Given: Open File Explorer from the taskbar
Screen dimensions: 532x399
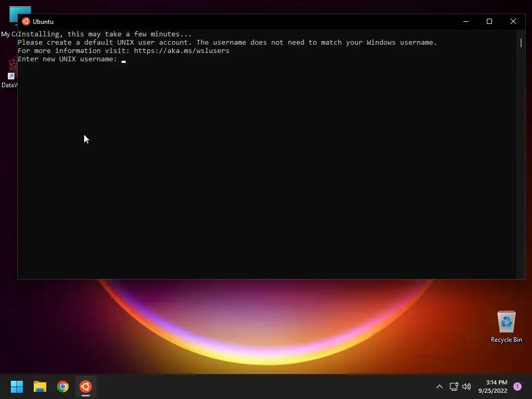Looking at the screenshot, I should (39, 387).
